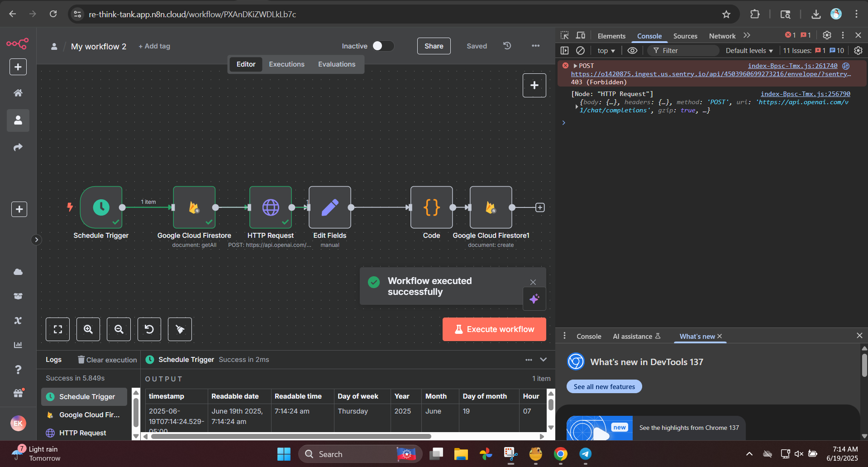Open the Insights chart icon in the sidebar

18,345
